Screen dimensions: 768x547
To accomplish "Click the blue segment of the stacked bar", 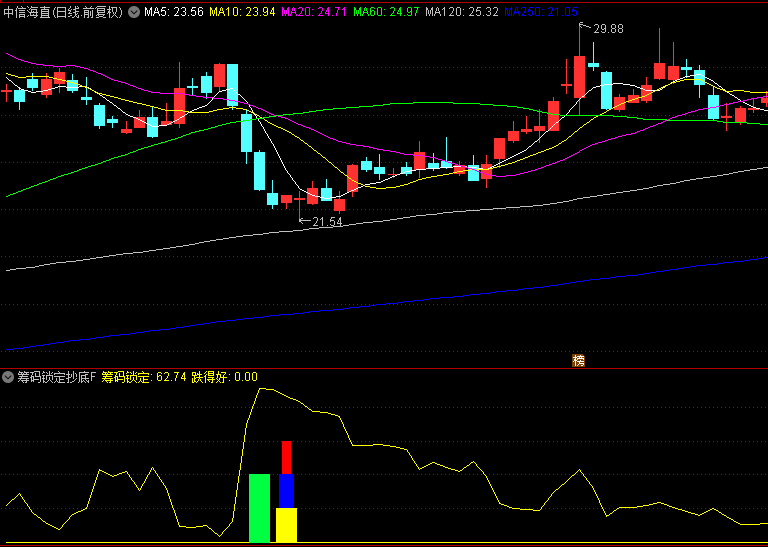I will [287, 491].
